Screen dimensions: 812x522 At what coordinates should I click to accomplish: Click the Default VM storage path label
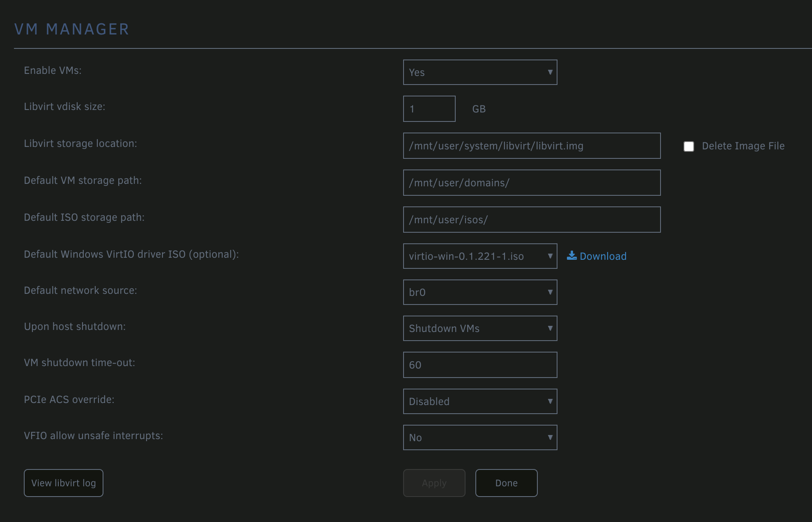pyautogui.click(x=83, y=181)
